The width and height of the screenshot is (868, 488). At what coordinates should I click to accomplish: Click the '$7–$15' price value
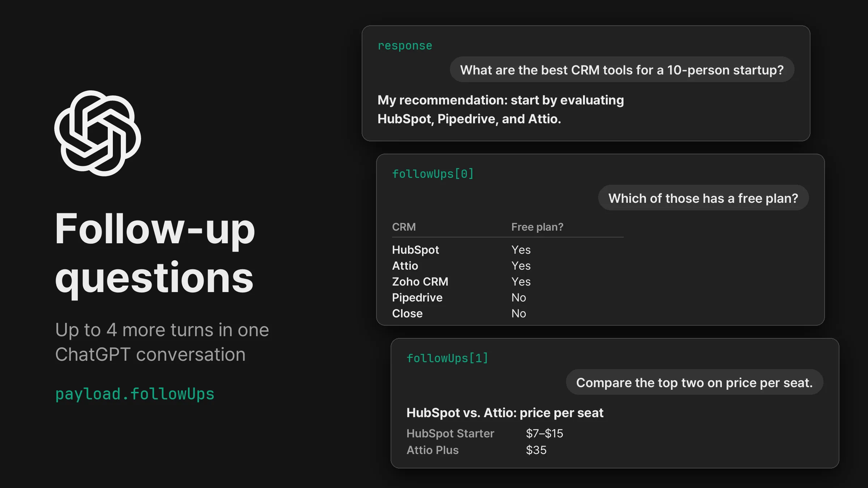coord(544,433)
